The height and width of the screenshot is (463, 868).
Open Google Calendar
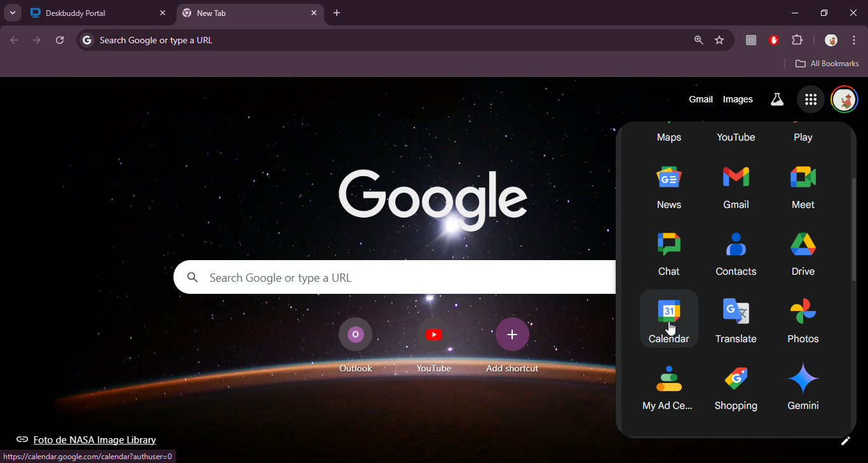(668, 318)
